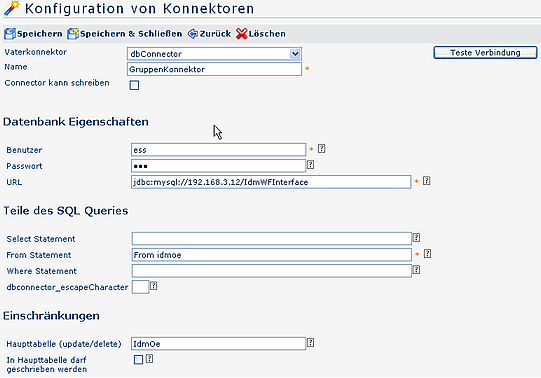Show help for the URL field
This screenshot has width=541, height=378.
[426, 181]
